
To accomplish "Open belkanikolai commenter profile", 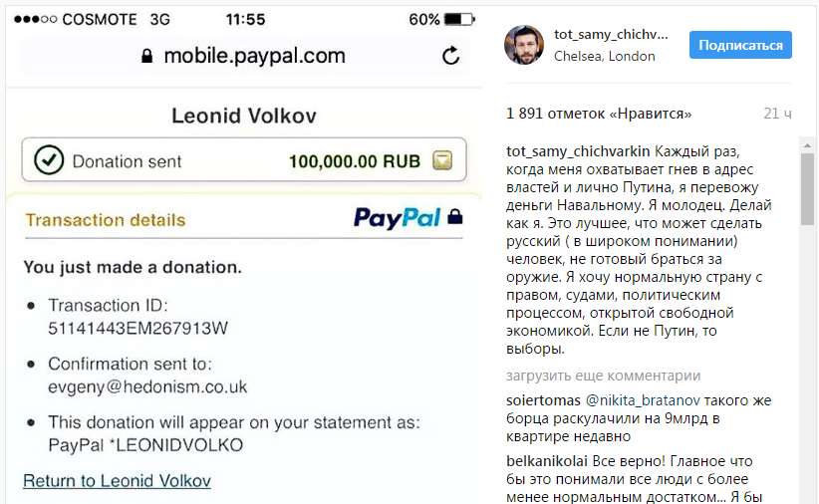I will point(547,464).
